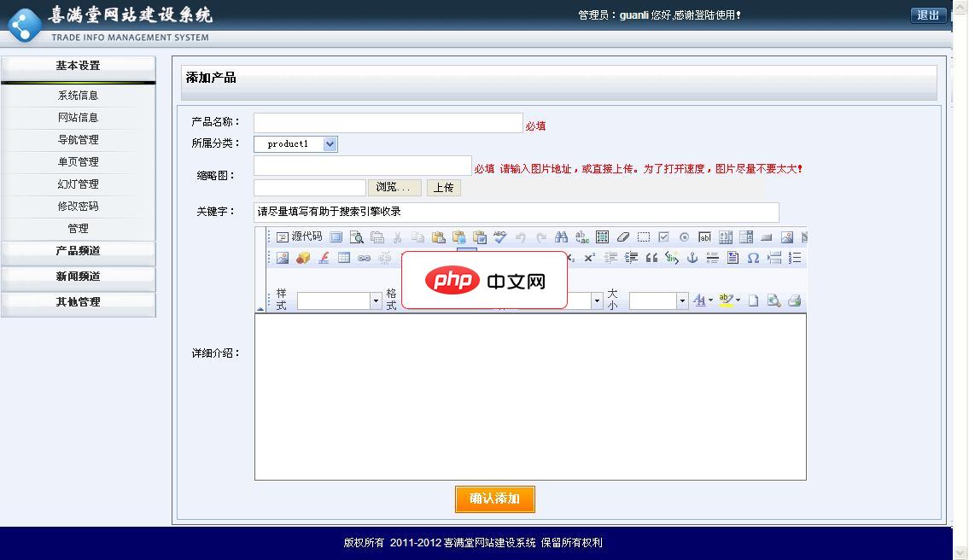Image resolution: width=969 pixels, height=560 pixels.
Task: Focus the 关键字 keywords field
Action: (516, 212)
